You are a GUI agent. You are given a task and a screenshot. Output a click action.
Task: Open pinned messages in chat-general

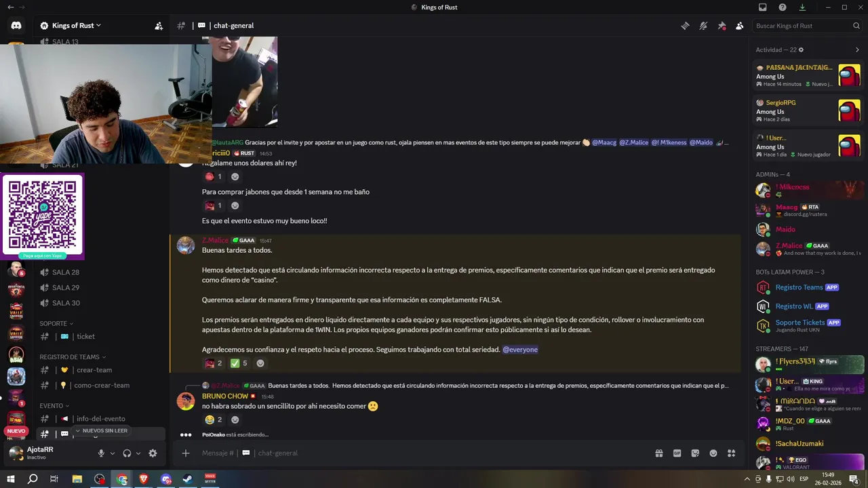pos(722,26)
